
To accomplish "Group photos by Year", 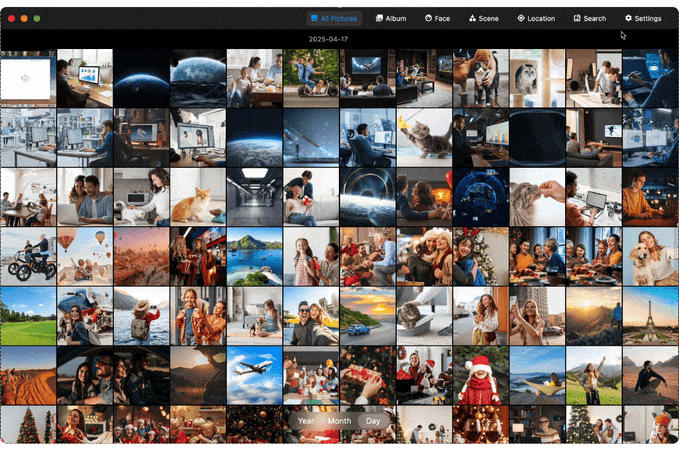I will click(306, 421).
